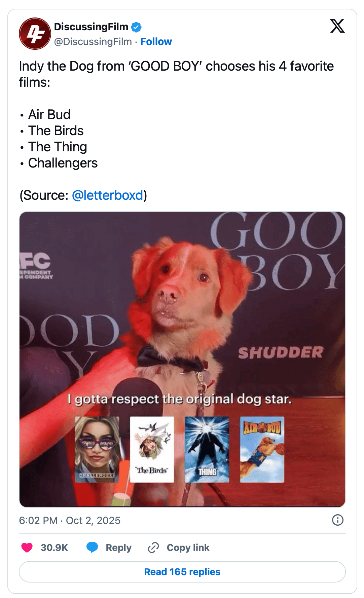364x598 pixels.
Task: Click the Air Bud poster in image
Action: [x=262, y=449]
